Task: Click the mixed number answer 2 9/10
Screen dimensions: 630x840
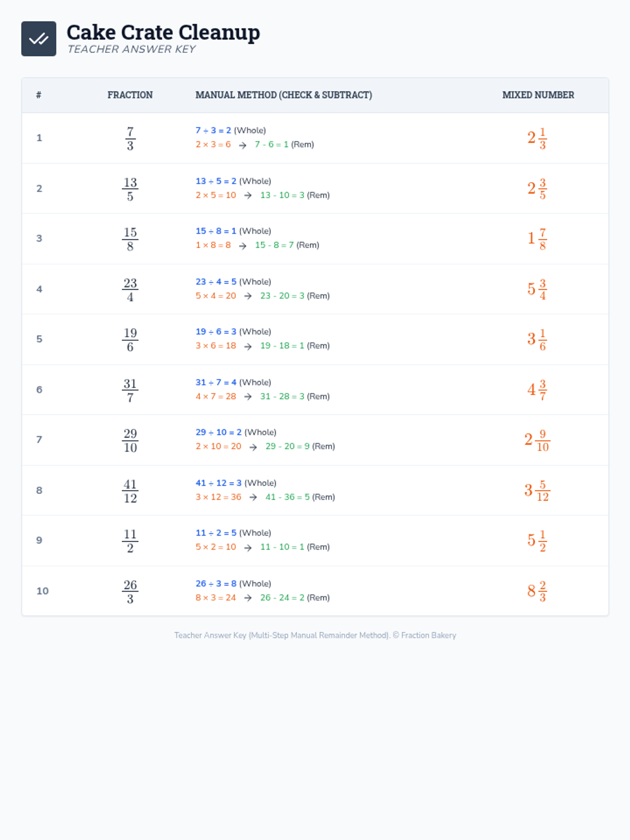Action: (537, 440)
